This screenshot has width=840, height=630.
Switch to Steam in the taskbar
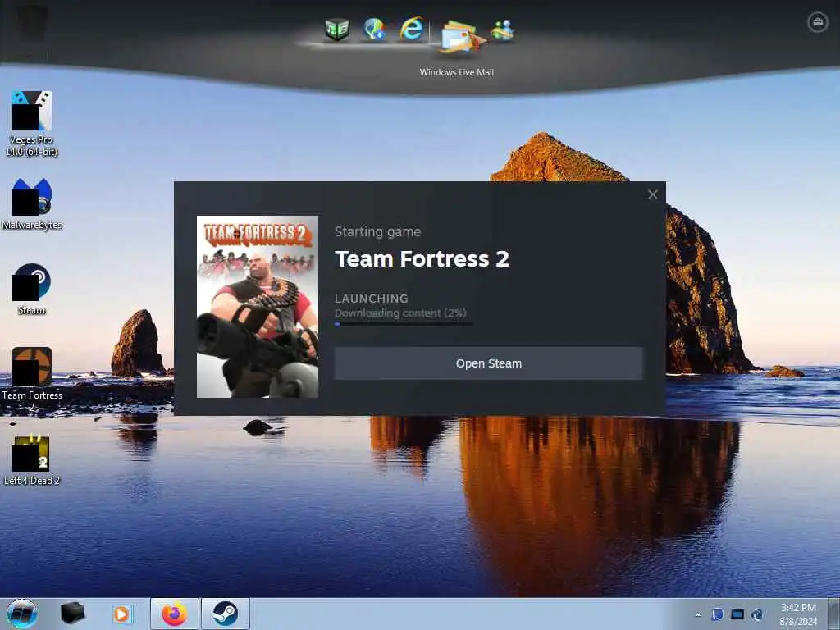[x=225, y=614]
